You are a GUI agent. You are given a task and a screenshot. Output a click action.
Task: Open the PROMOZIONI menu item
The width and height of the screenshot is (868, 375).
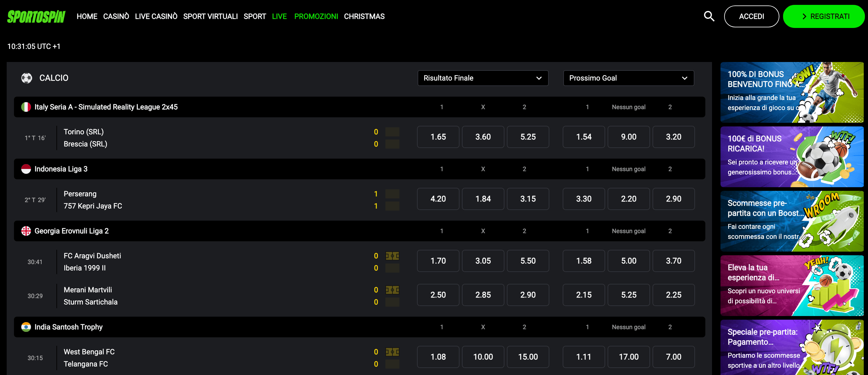tap(316, 16)
